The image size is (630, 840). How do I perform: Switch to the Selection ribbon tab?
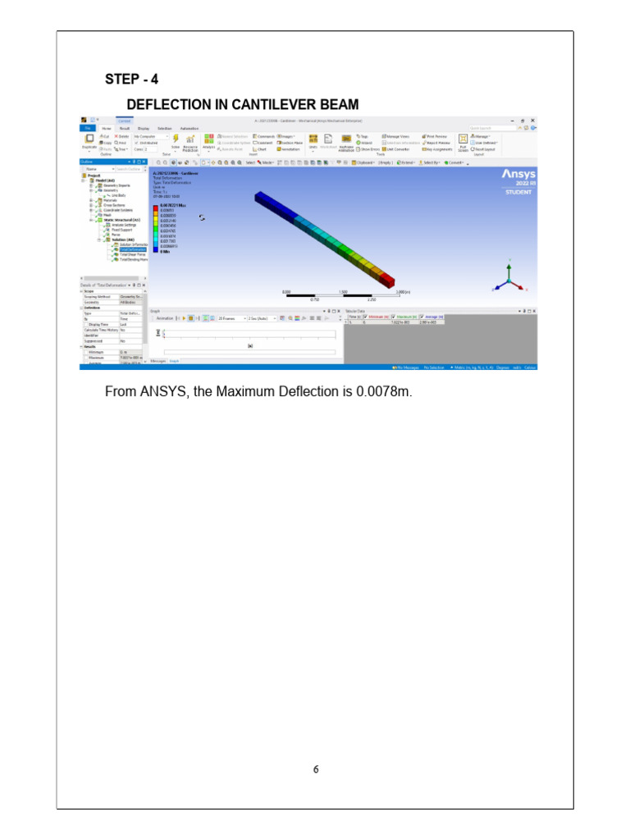164,129
